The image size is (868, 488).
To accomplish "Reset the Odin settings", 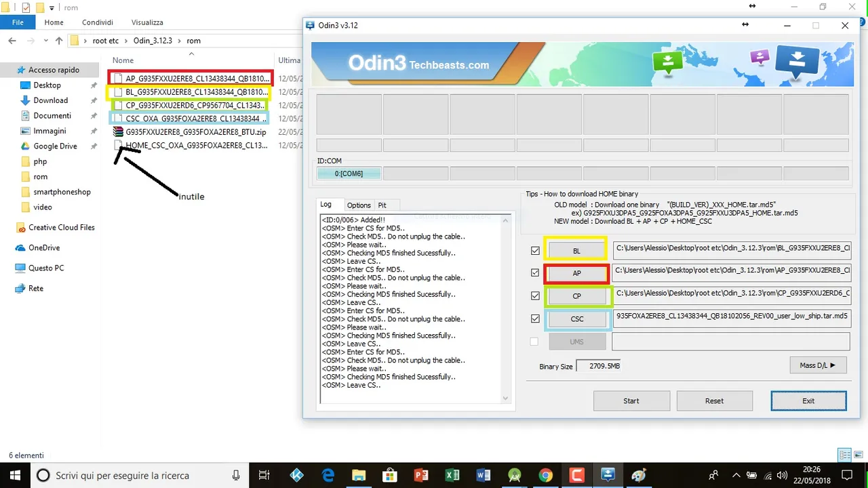I will pyautogui.click(x=714, y=401).
